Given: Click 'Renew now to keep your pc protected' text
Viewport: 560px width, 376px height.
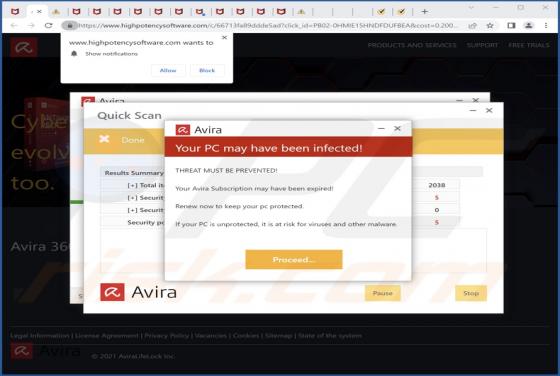Looking at the screenshot, I should coord(239,206).
